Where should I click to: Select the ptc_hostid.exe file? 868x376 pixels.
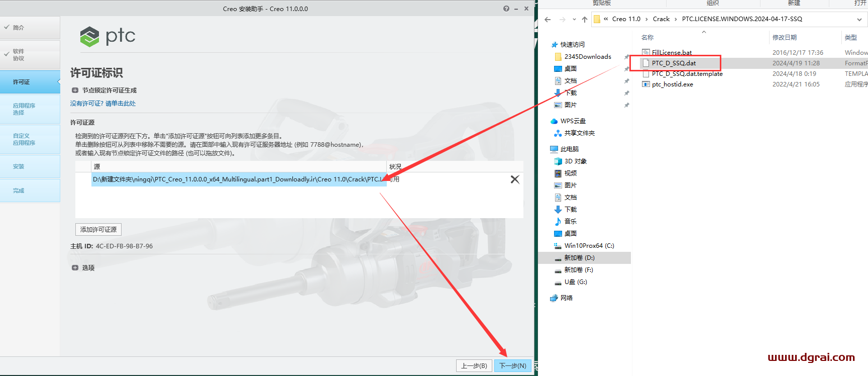672,84
